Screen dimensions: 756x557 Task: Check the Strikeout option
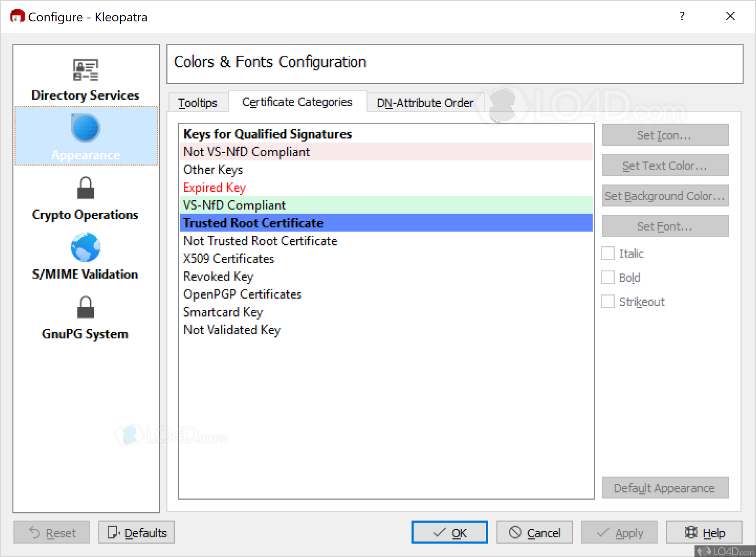(608, 302)
